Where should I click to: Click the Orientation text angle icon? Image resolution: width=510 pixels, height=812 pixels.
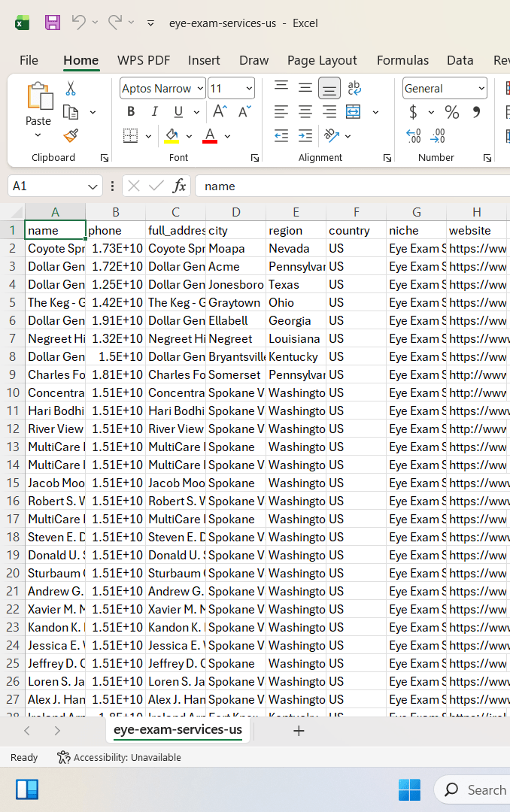(332, 135)
